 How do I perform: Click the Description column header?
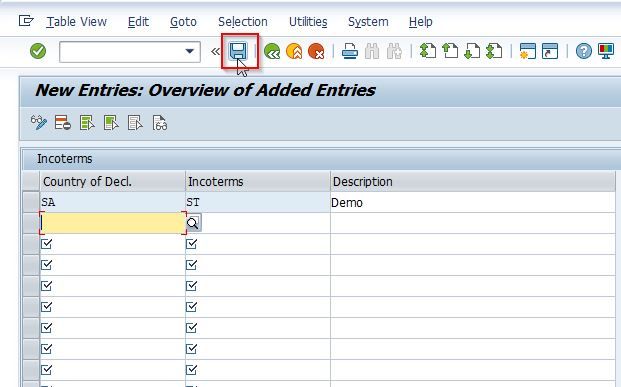pos(473,182)
